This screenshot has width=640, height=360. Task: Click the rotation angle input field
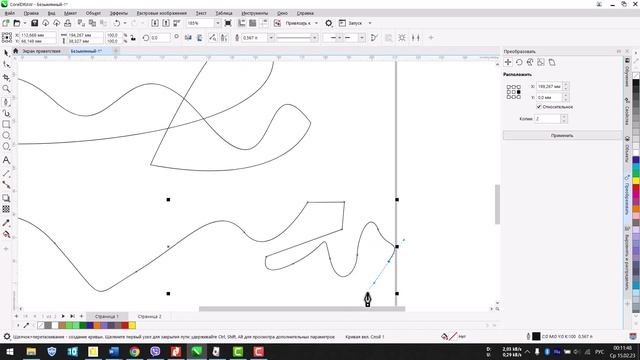(160, 38)
